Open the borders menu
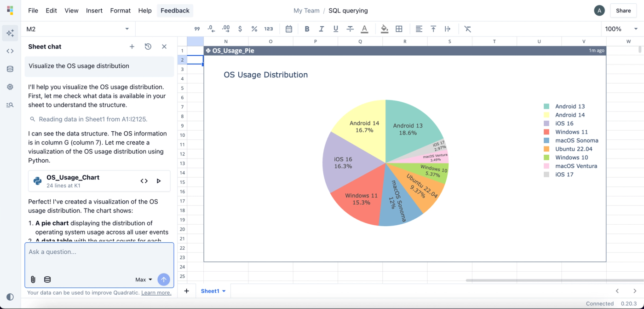This screenshot has height=309, width=644. click(399, 29)
